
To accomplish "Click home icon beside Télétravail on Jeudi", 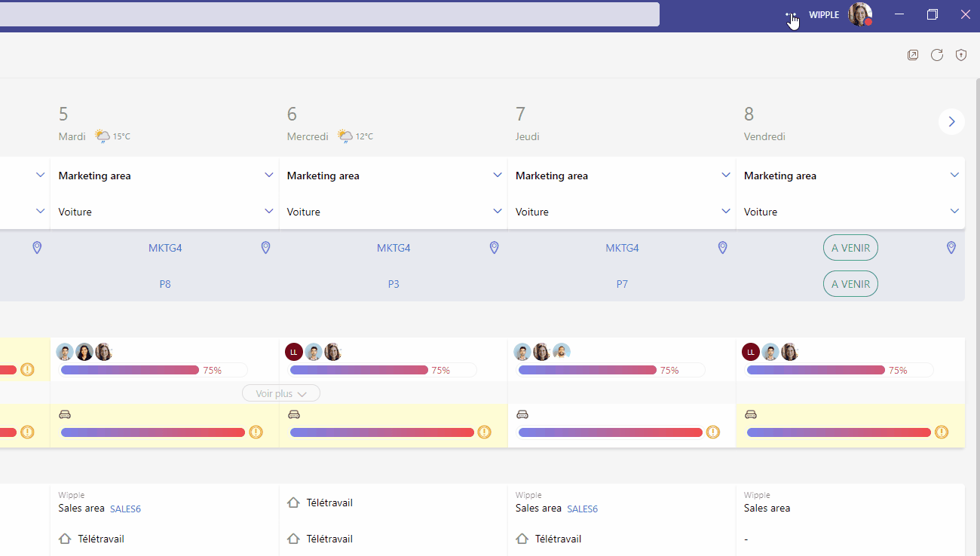I will tap(522, 539).
